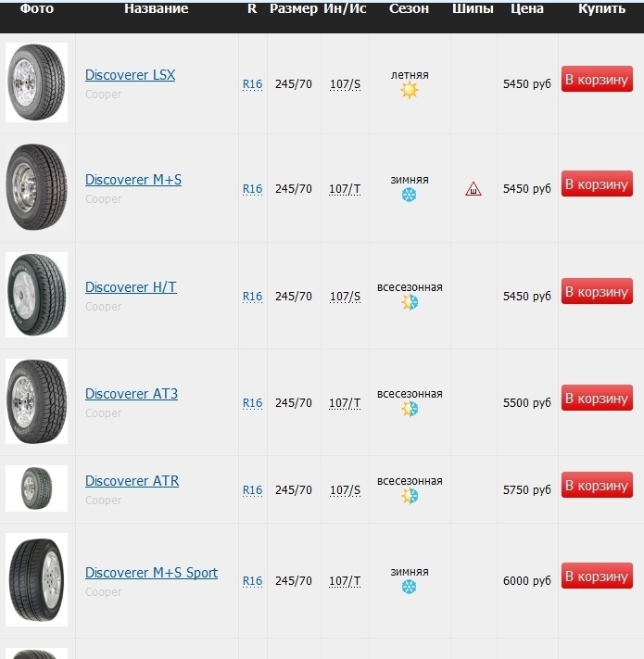Click the studded tire warning triangle icon
Image resolution: width=644 pixels, height=659 pixels.
click(x=474, y=189)
